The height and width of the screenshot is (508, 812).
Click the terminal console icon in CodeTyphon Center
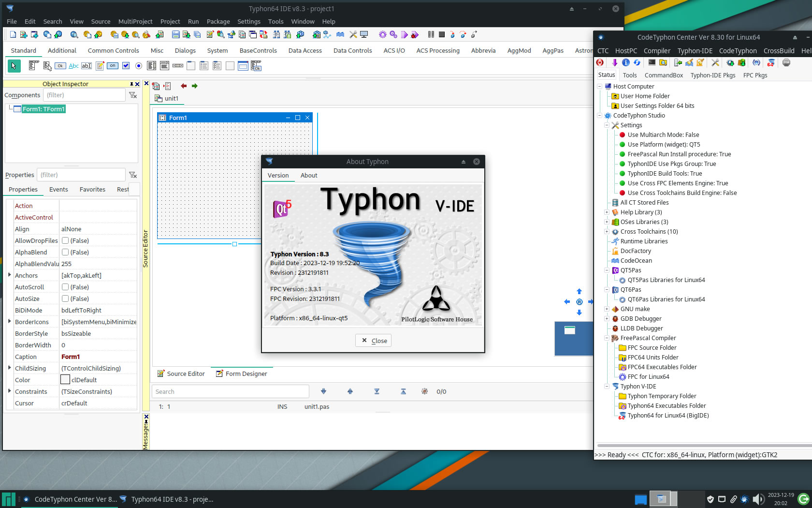coord(652,62)
